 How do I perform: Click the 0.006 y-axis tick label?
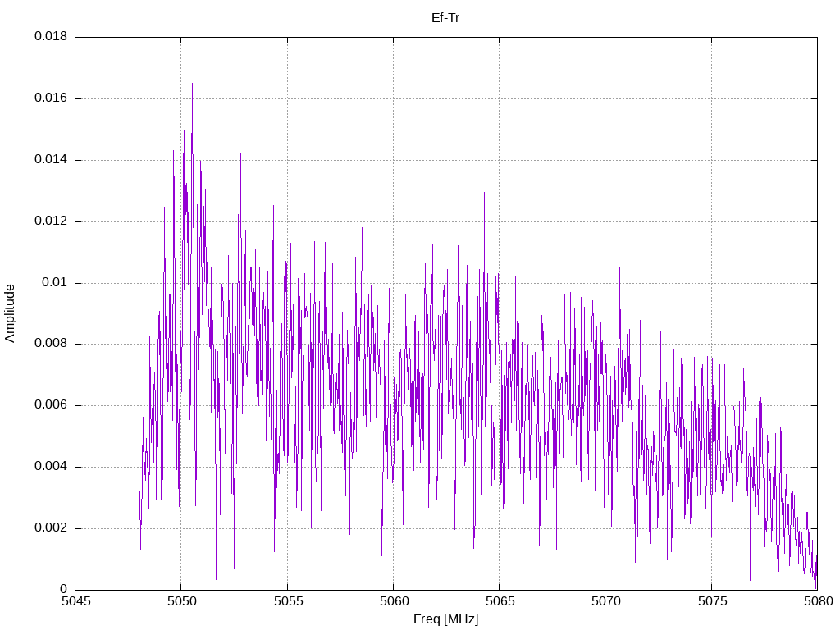(x=51, y=405)
